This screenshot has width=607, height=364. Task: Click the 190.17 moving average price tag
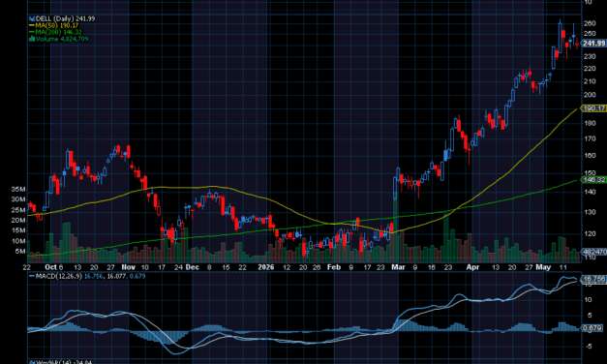point(593,108)
